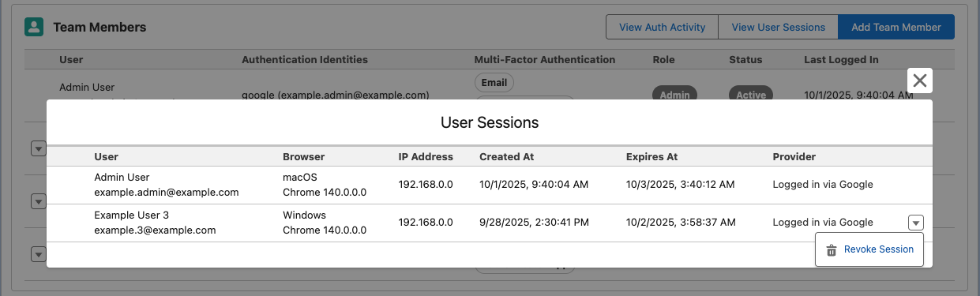Click the User Sessions dialog title
Viewport: 980px width, 296px height.
tap(490, 122)
